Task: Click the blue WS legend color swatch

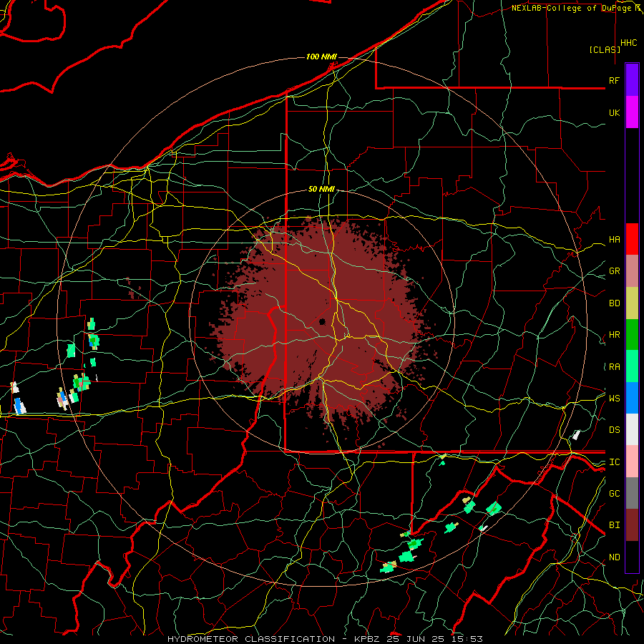Action: pos(632,398)
